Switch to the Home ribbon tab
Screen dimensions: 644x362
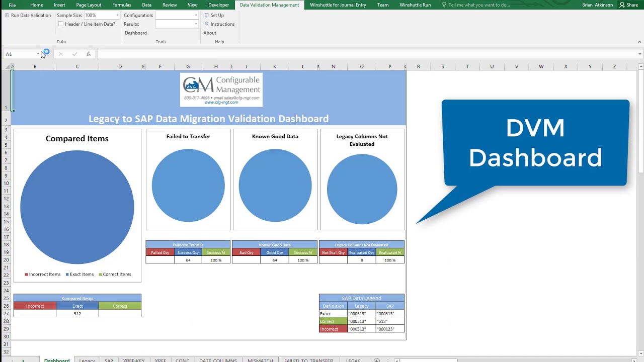[36, 5]
